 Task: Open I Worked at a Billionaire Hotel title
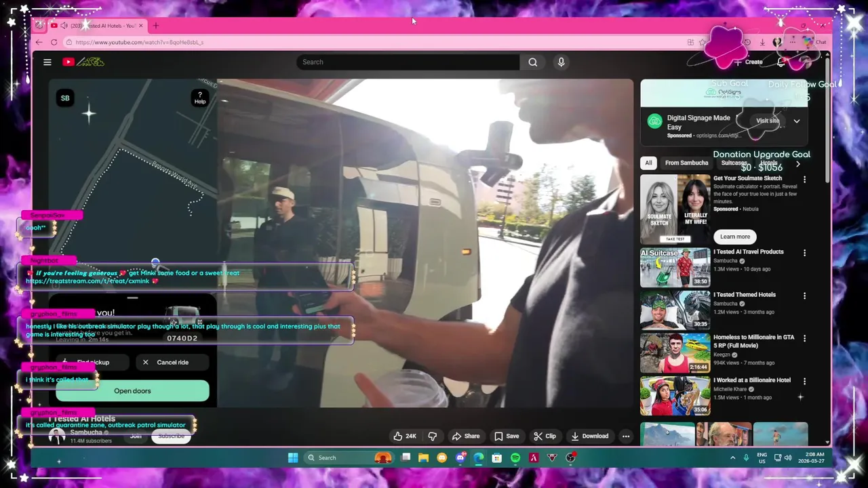(752, 380)
